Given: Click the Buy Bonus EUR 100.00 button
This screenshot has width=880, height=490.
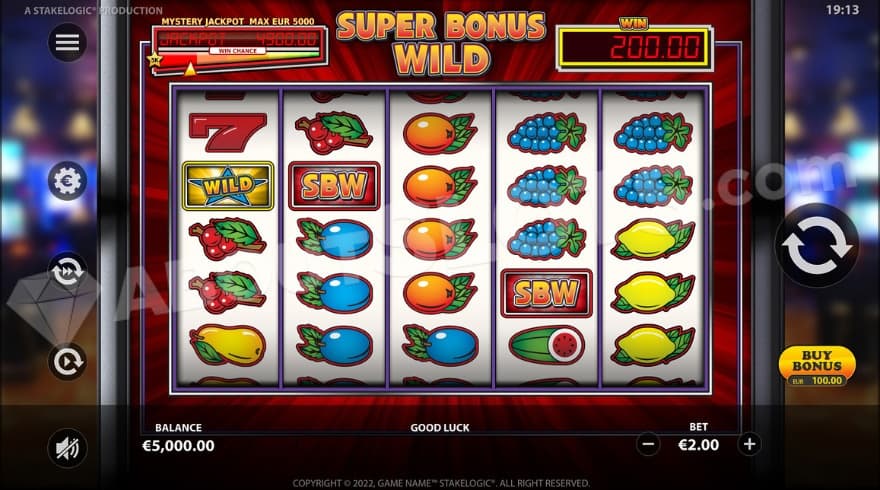Looking at the screenshot, I should point(817,366).
